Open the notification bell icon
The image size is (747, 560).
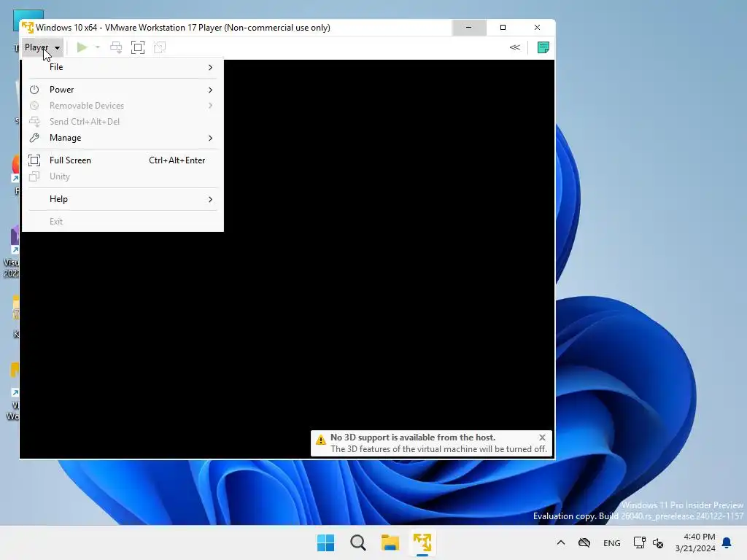727,542
